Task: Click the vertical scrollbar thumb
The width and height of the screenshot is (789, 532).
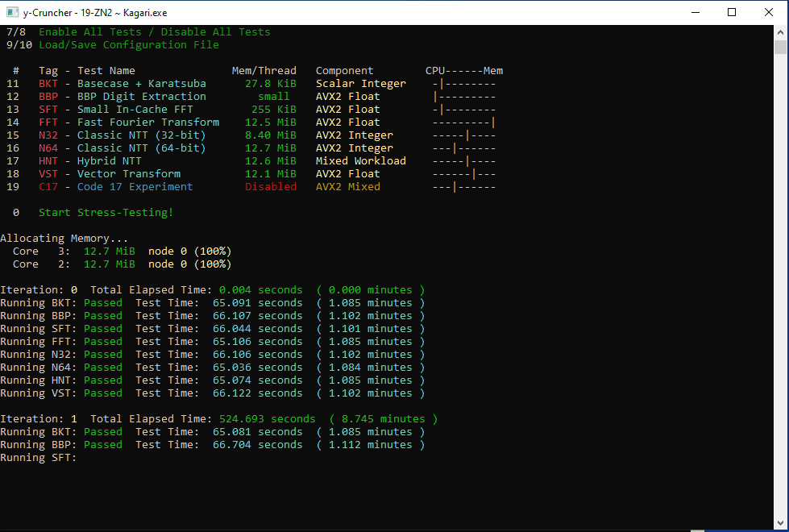Action: pos(780,47)
